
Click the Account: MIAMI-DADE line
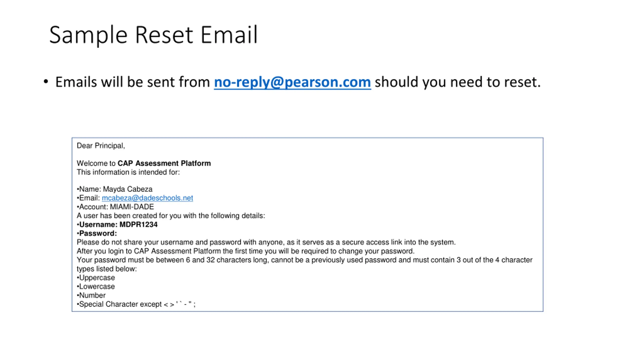[x=115, y=207]
